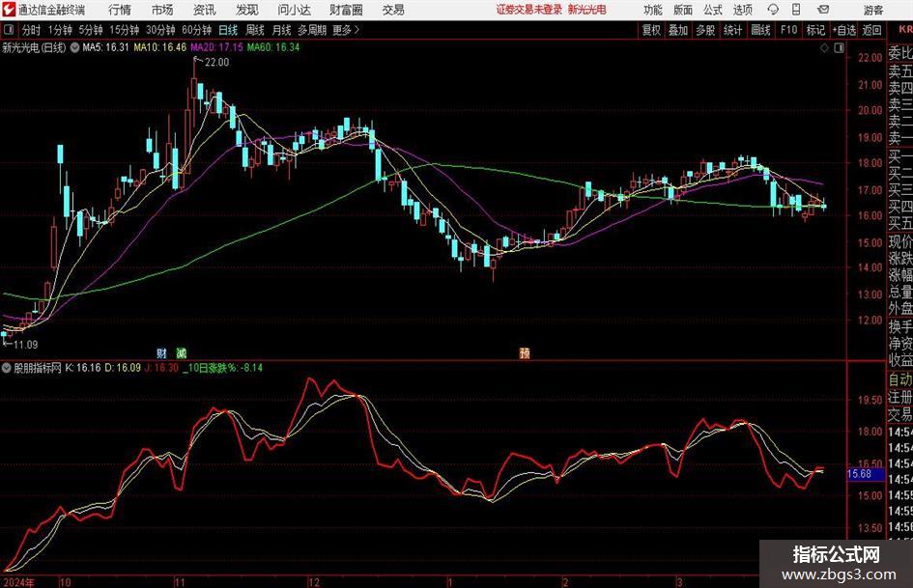Screen dimensions: 913x588
Task: Switch to the 60分钟 period tab
Action: 197,30
